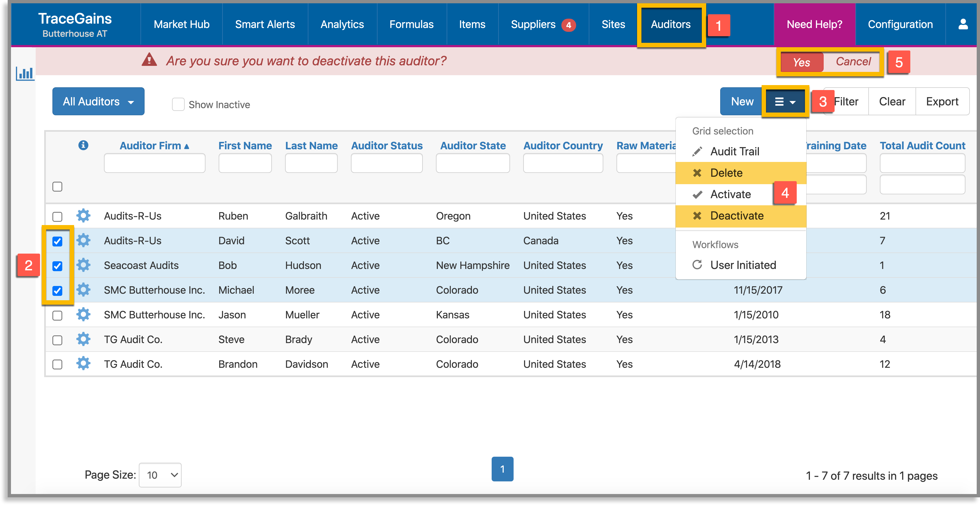
Task: Sort by First Name column header
Action: (x=245, y=145)
